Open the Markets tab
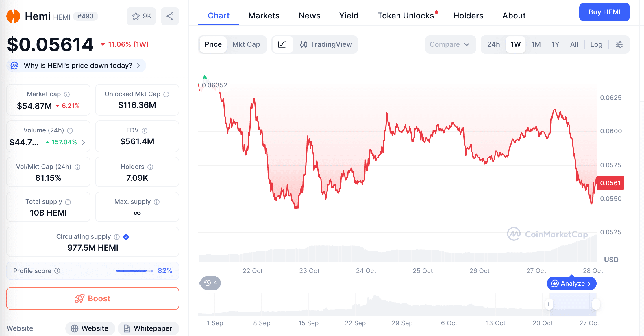 pyautogui.click(x=264, y=16)
